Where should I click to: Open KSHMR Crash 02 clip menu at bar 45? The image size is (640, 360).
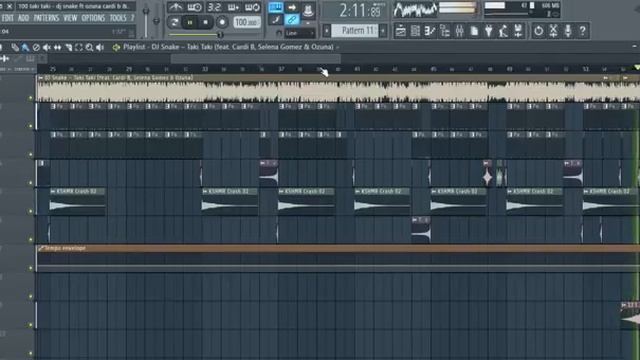click(434, 191)
